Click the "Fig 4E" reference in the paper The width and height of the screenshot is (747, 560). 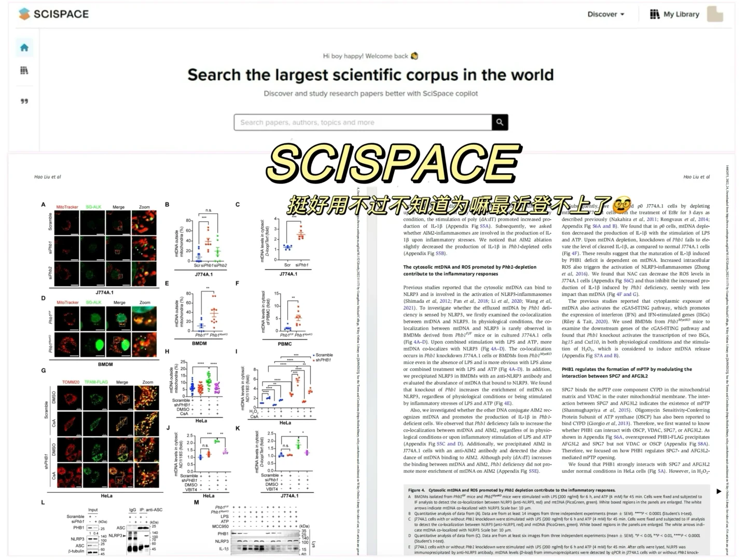tap(502, 403)
